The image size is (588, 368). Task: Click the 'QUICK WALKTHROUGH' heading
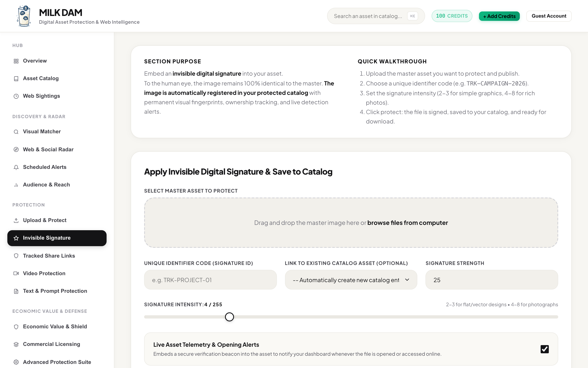(392, 62)
